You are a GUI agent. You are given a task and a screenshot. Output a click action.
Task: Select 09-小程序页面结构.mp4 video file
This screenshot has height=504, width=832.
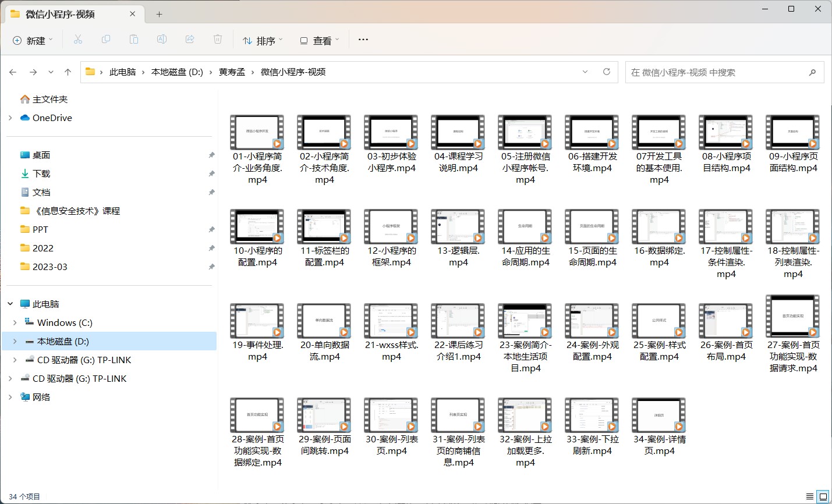click(x=793, y=144)
